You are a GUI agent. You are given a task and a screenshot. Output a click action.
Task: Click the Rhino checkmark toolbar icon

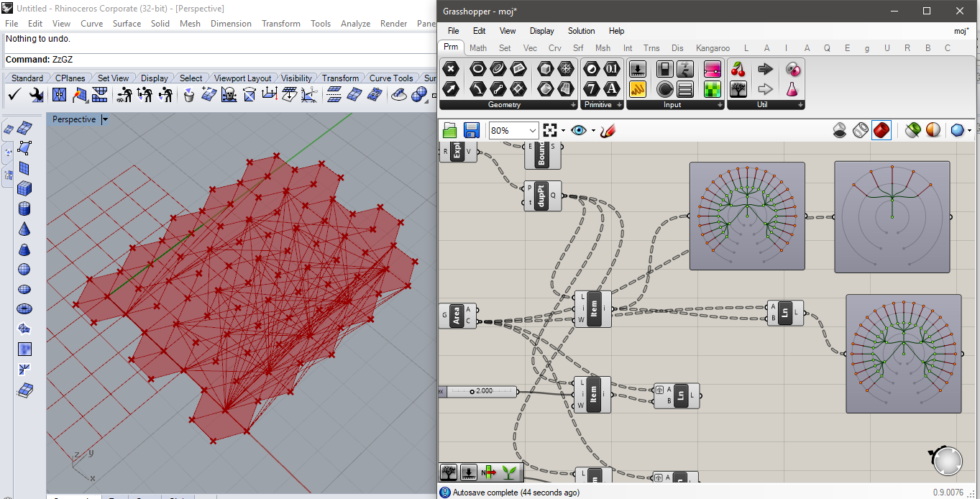[x=14, y=94]
